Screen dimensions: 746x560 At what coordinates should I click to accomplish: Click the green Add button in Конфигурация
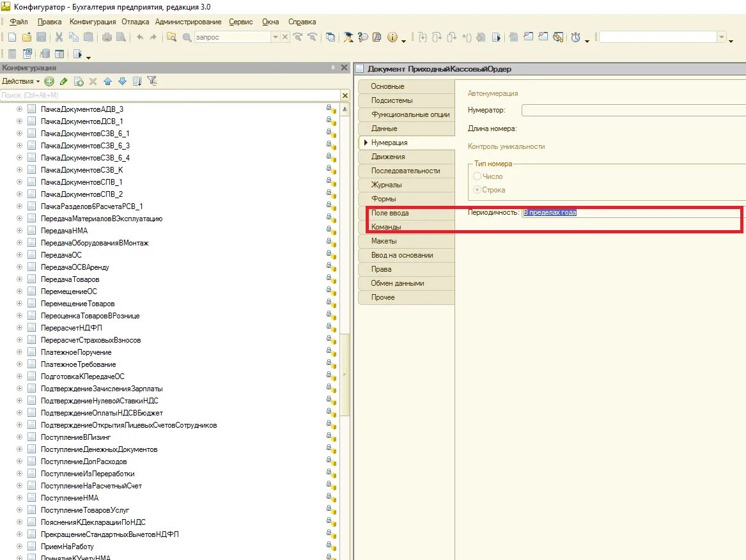pos(49,81)
